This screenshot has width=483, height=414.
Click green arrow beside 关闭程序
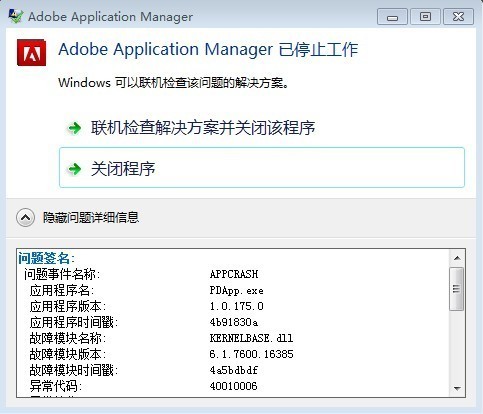(74, 169)
